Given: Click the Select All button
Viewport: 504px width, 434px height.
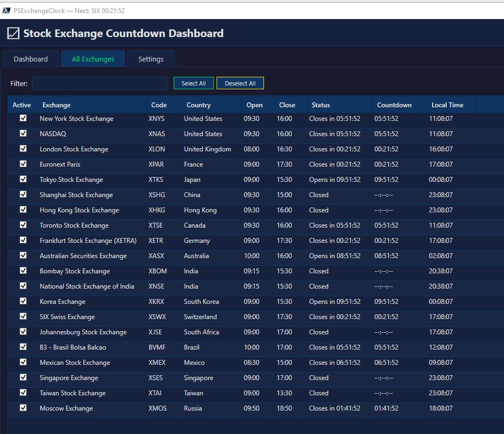Looking at the screenshot, I should pos(194,83).
